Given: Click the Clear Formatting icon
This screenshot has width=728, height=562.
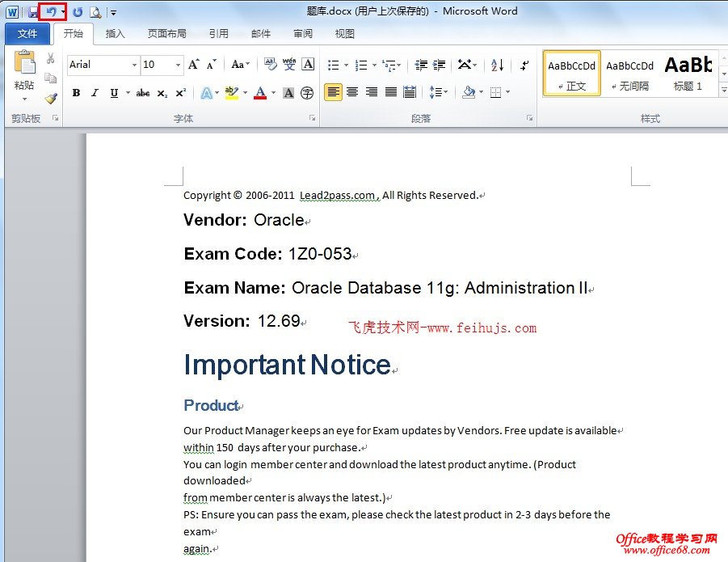Looking at the screenshot, I should tap(270, 64).
